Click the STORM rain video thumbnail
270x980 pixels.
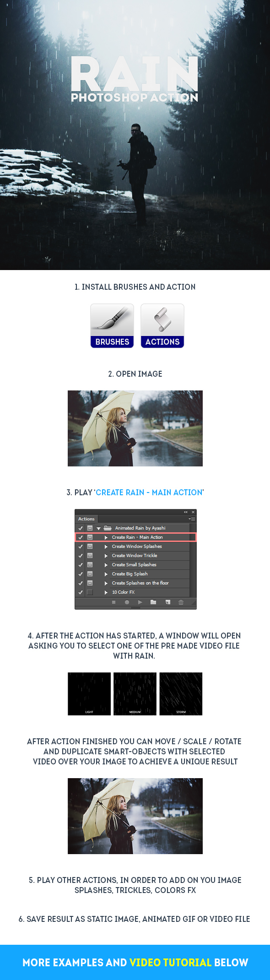click(181, 693)
